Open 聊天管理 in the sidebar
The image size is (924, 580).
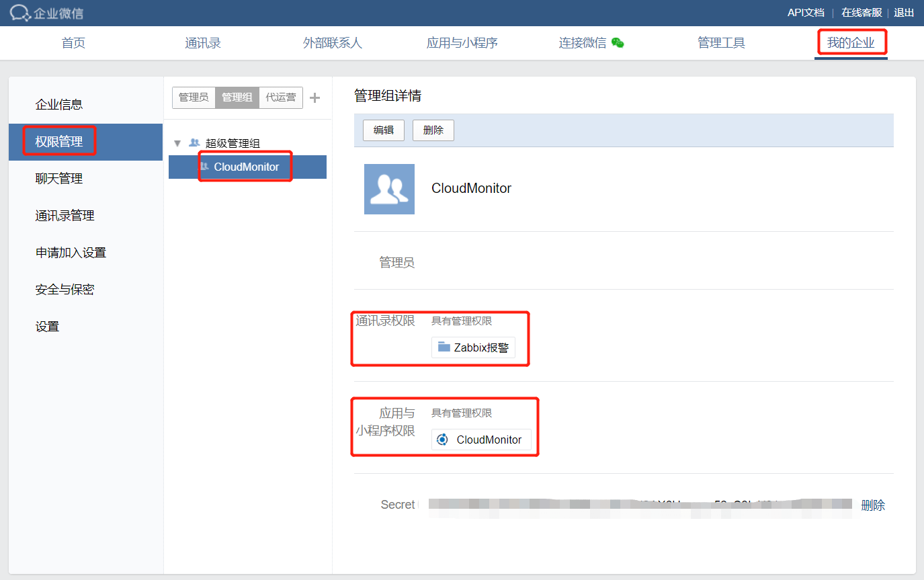[85, 179]
